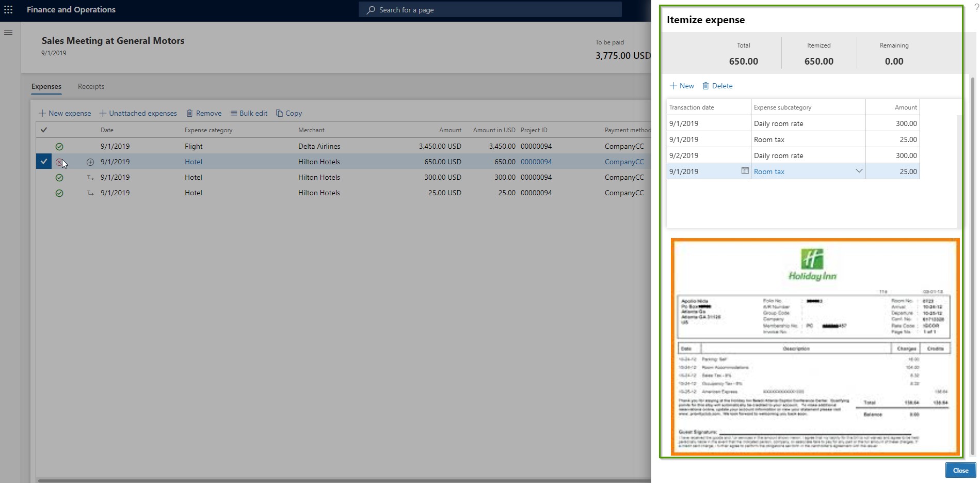
Task: Click the trash icon beside Delete in Itemize pane
Action: [705, 86]
